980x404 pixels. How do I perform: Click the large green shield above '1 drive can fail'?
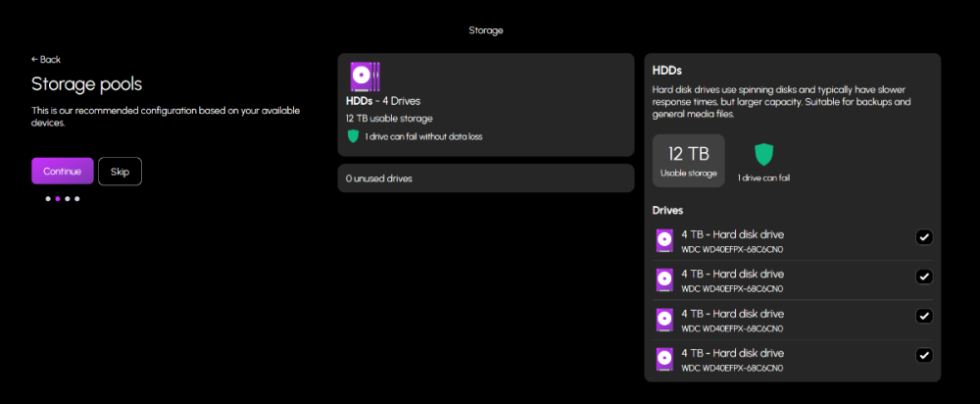point(764,154)
